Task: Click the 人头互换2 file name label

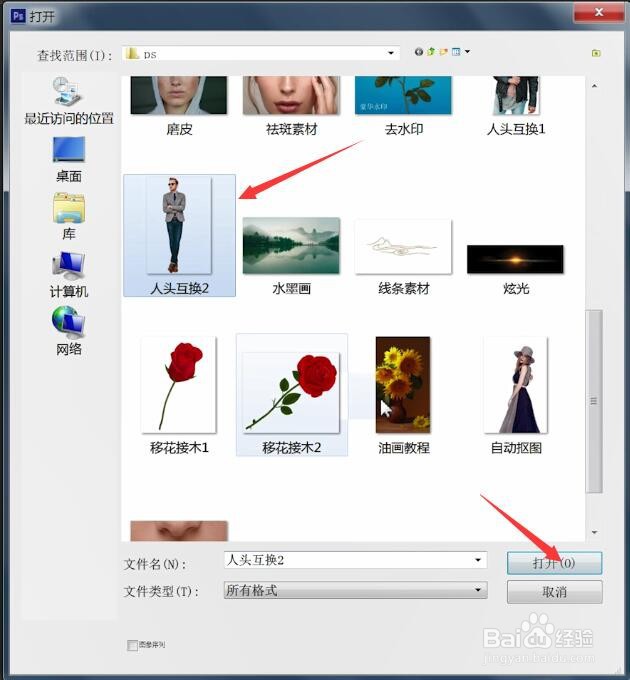Action: 179,288
